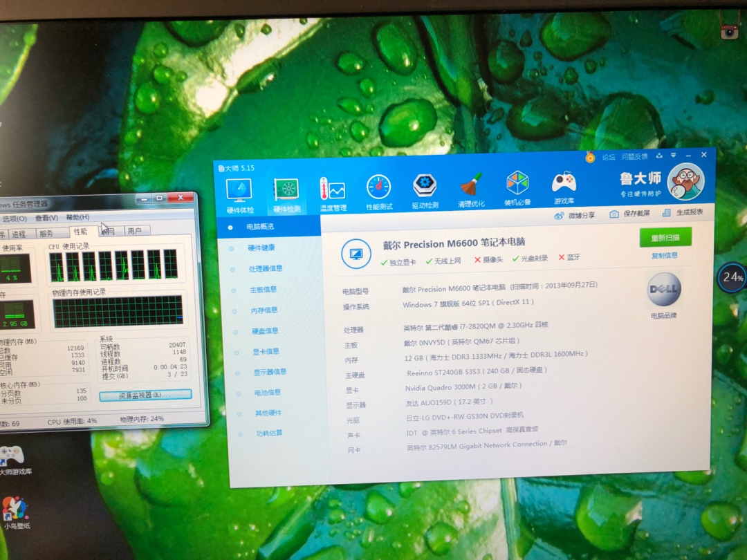Screen dimensions: 747x560
Task: Select 硬件健康 in the sidebar
Action: coord(261,248)
